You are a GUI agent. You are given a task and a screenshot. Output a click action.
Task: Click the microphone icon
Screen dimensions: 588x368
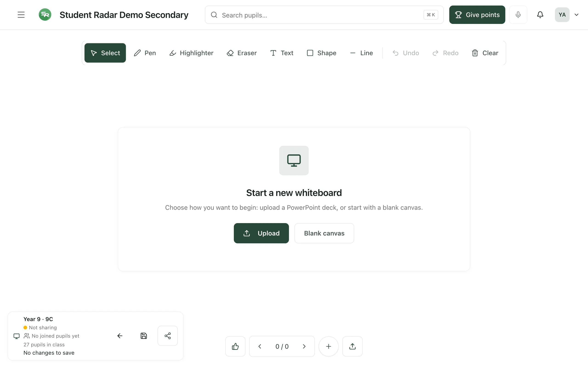coord(518,15)
